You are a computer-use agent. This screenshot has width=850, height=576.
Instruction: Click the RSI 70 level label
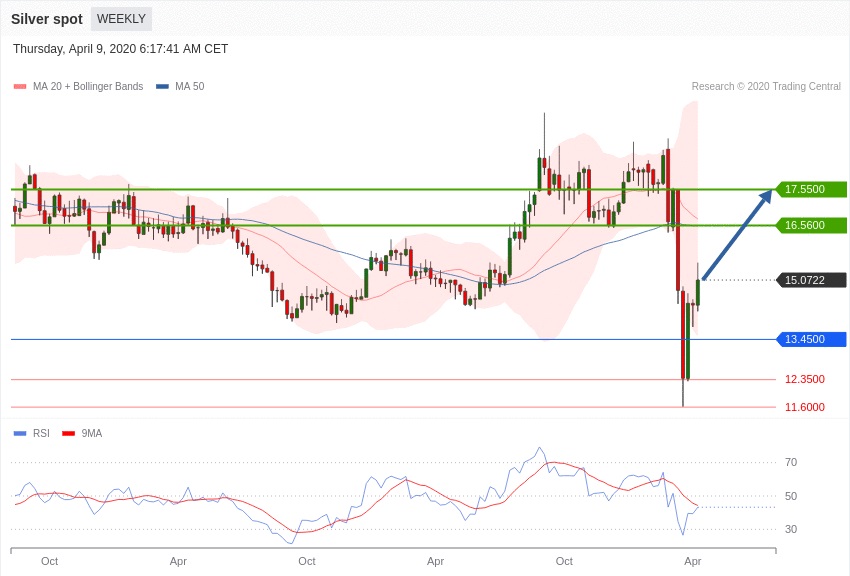pyautogui.click(x=791, y=462)
